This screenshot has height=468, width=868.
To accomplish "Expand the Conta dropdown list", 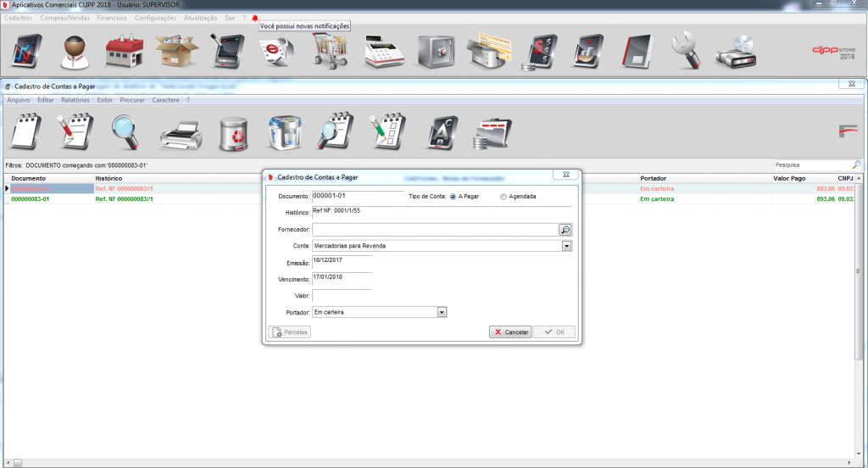I will (566, 246).
